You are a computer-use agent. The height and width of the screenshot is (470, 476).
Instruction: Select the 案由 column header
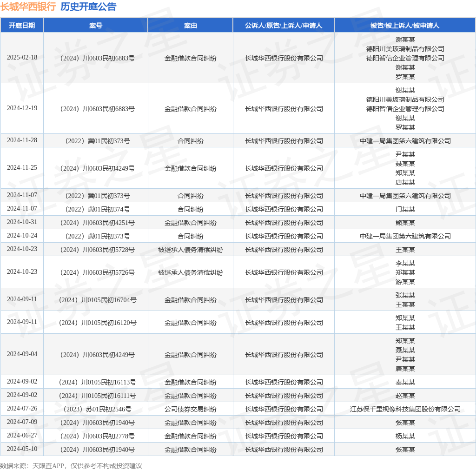click(x=190, y=26)
